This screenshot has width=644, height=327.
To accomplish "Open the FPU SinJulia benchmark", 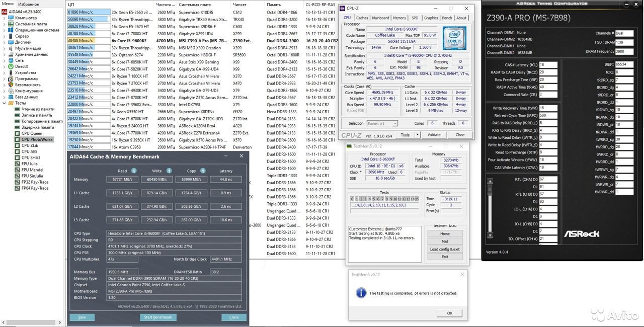I will (x=29, y=176).
